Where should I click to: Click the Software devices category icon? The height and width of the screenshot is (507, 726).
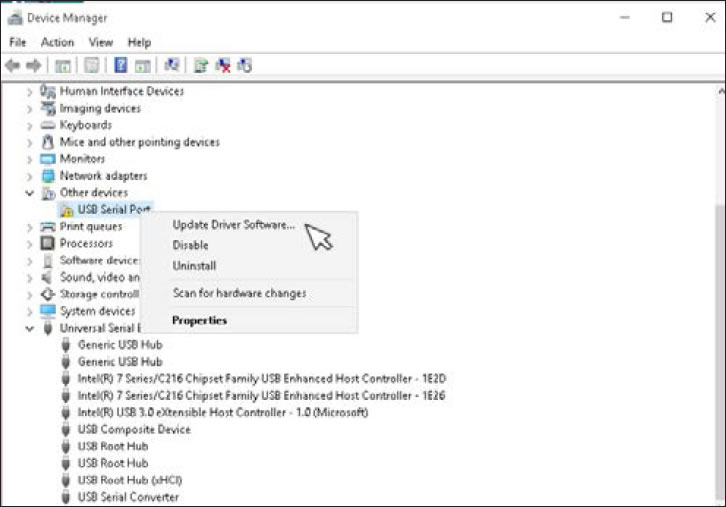click(48, 261)
